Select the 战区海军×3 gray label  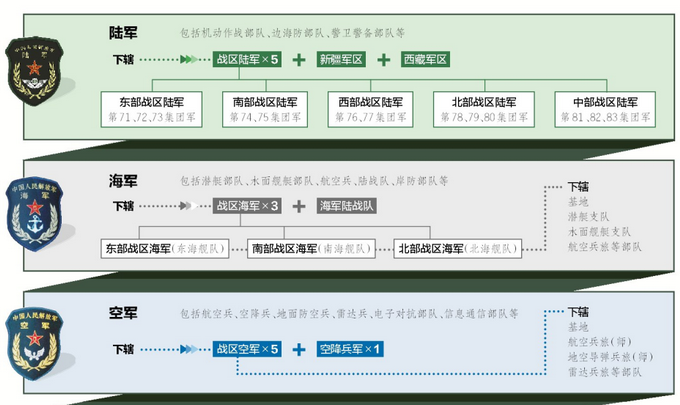click(x=246, y=205)
